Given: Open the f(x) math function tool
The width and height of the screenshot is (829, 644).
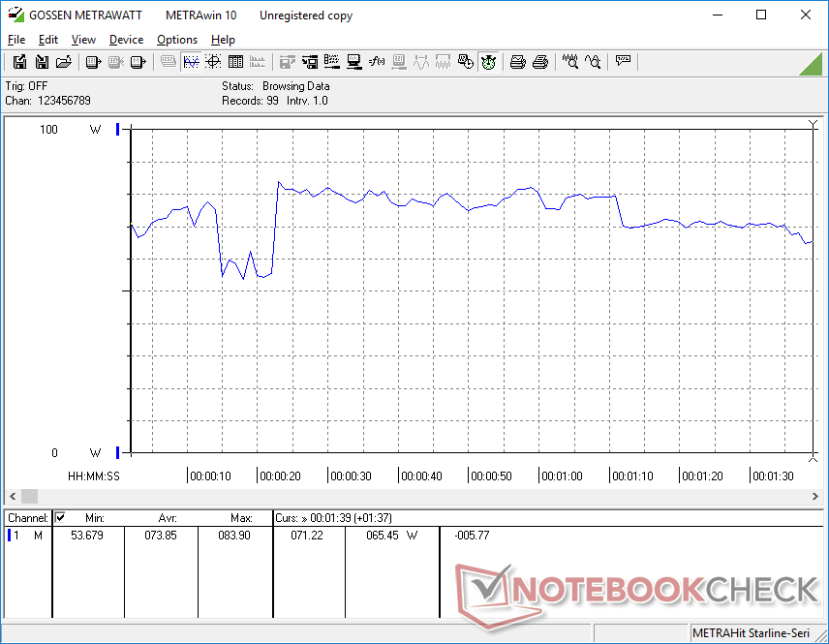Looking at the screenshot, I should tap(377, 62).
